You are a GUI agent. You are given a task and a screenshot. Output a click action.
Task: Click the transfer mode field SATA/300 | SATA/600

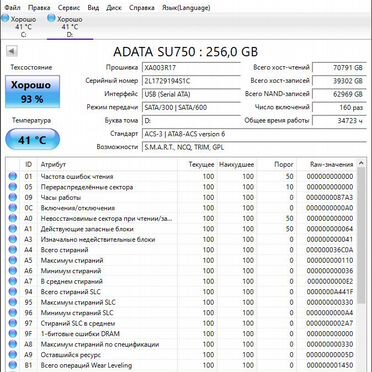tap(191, 107)
